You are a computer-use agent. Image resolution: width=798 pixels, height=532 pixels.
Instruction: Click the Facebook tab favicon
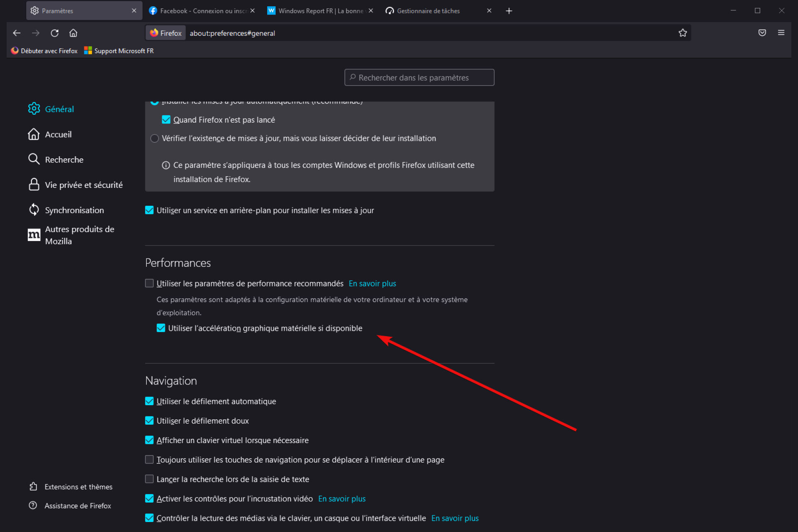point(153,11)
